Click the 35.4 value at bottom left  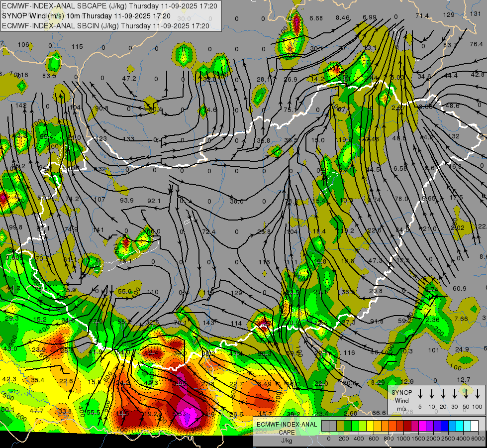[x=38, y=380]
